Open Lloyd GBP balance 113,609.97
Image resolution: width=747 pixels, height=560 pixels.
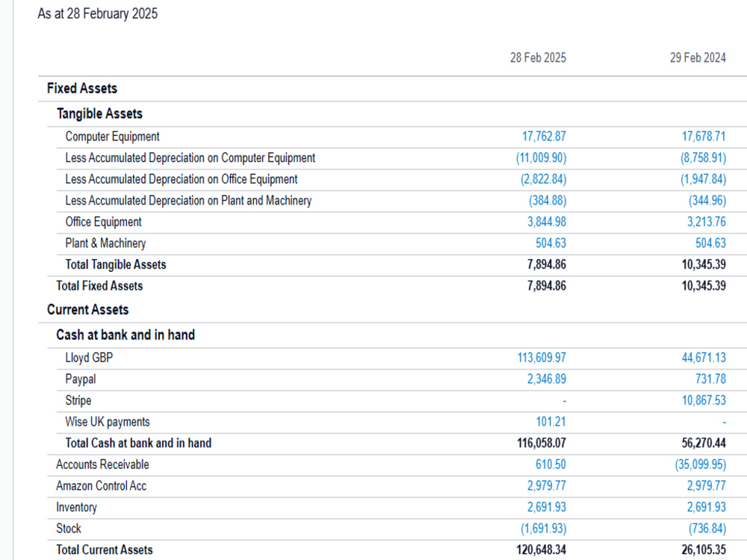coord(542,358)
